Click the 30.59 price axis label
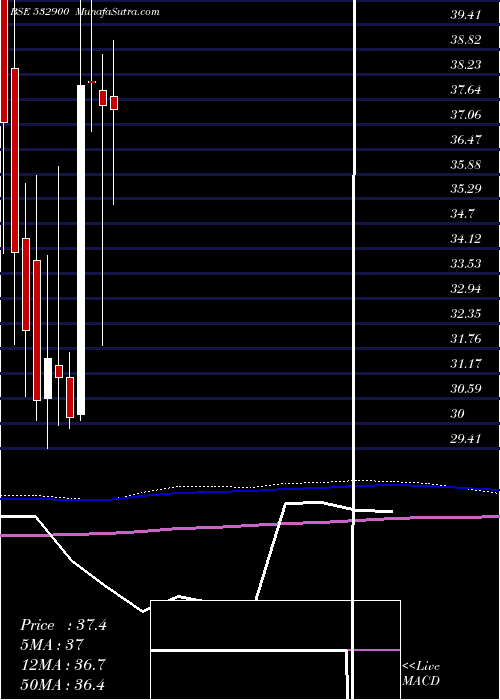This screenshot has height=700, width=500. 465,389
